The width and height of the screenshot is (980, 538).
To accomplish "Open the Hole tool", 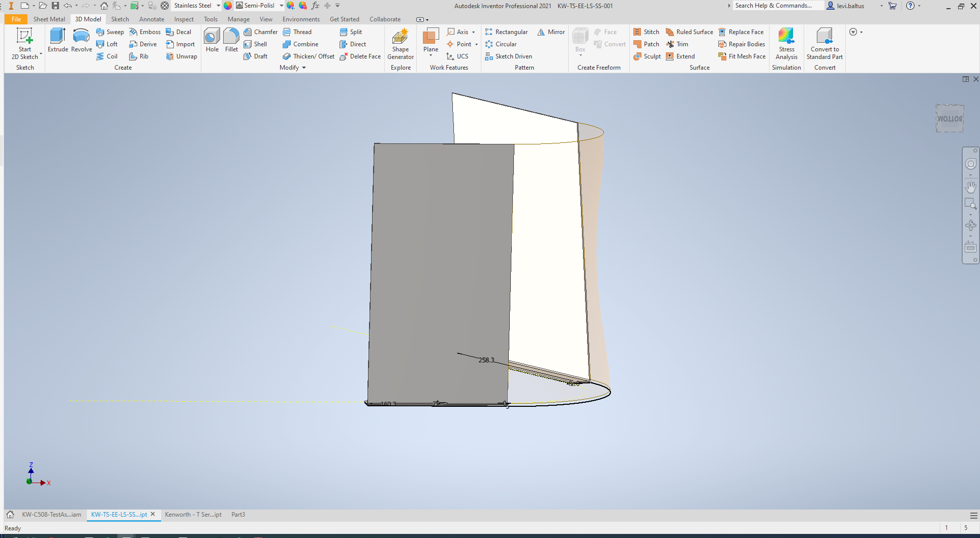I will 212,41.
